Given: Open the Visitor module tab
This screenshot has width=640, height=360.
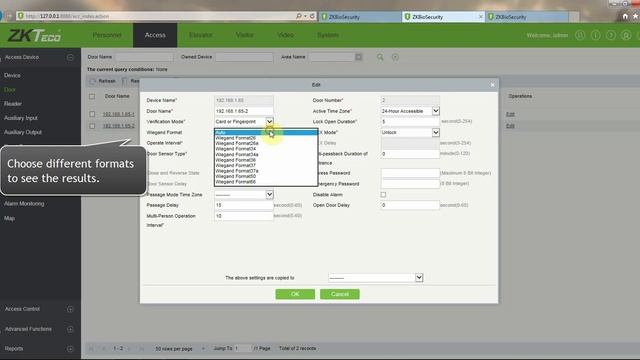Looking at the screenshot, I should pyautogui.click(x=244, y=35).
